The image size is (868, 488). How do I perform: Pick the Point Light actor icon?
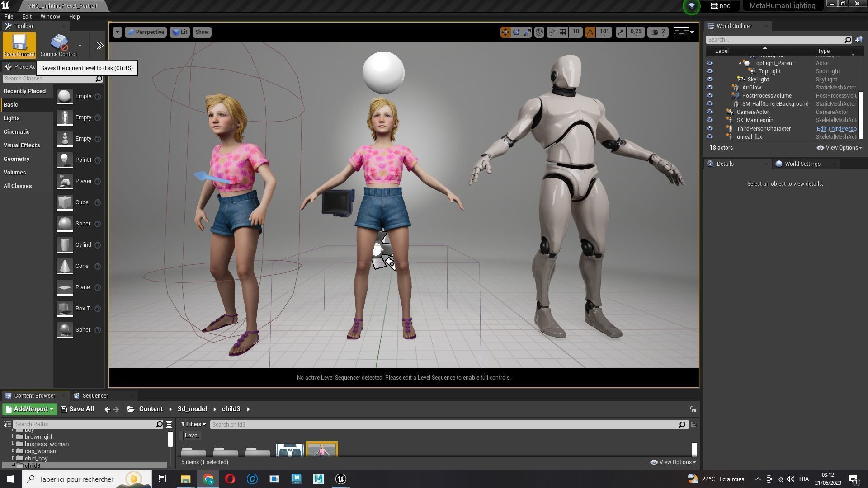click(65, 160)
